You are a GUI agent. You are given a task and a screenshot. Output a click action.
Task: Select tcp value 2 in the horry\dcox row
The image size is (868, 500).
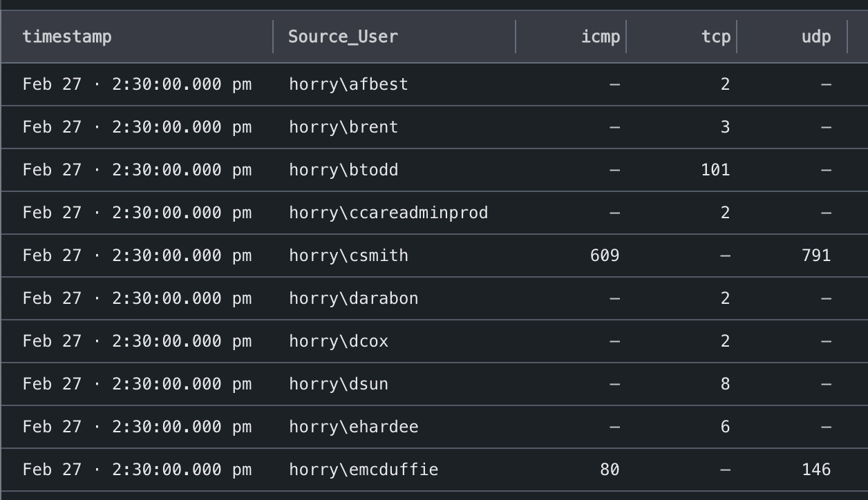pos(725,341)
